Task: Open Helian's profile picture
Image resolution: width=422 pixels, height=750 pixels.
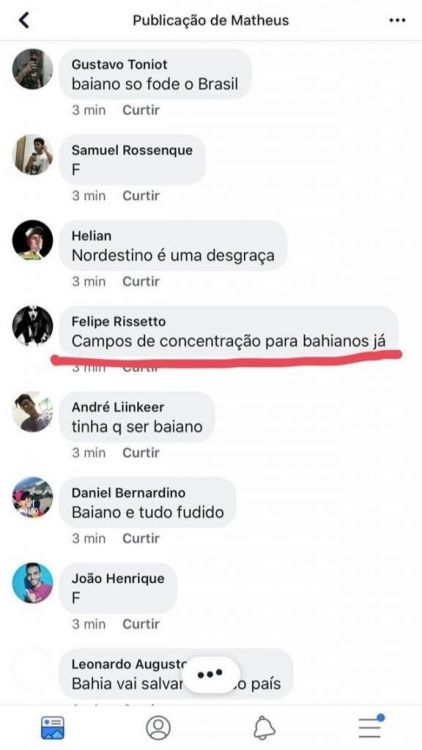Action: (33, 240)
